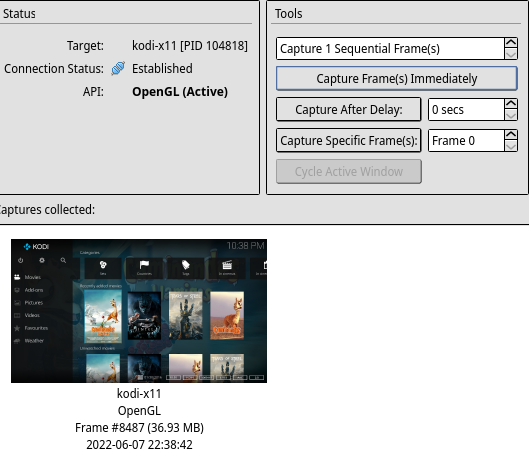Image resolution: width=529 pixels, height=463 pixels.
Task: Decrement the specific frame number
Action: (x=511, y=146)
